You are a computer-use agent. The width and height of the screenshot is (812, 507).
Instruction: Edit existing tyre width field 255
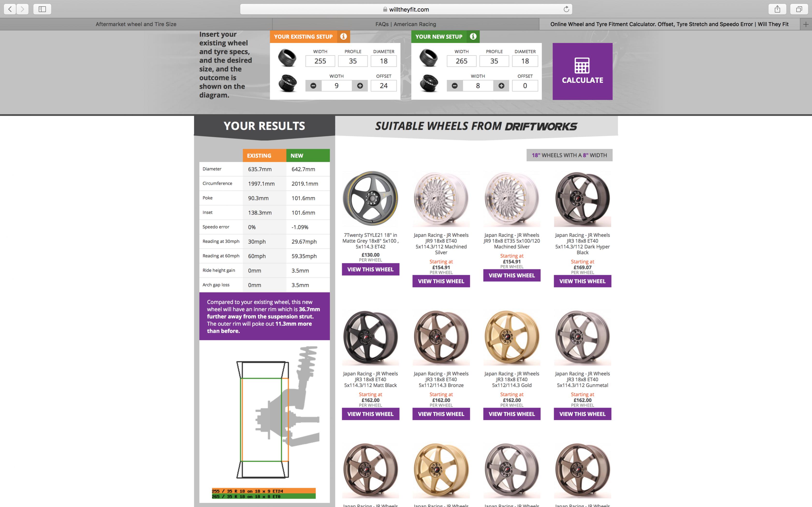click(x=320, y=61)
